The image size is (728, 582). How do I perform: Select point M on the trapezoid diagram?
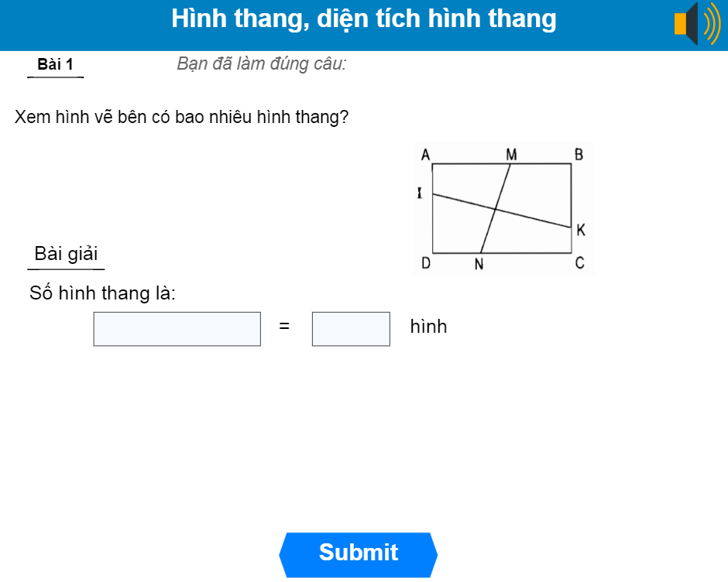click(x=510, y=152)
